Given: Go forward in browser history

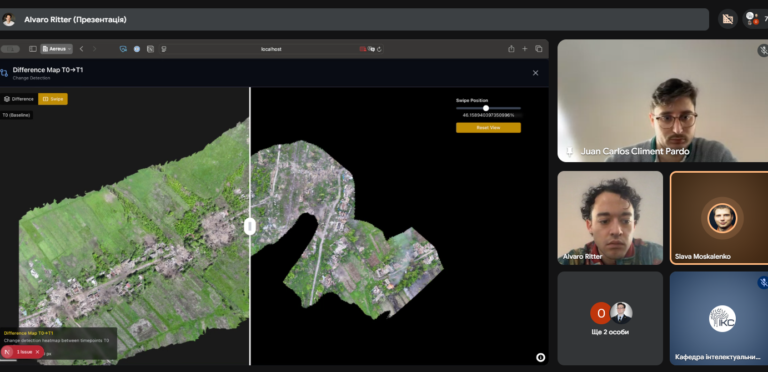Looking at the screenshot, I should point(95,49).
